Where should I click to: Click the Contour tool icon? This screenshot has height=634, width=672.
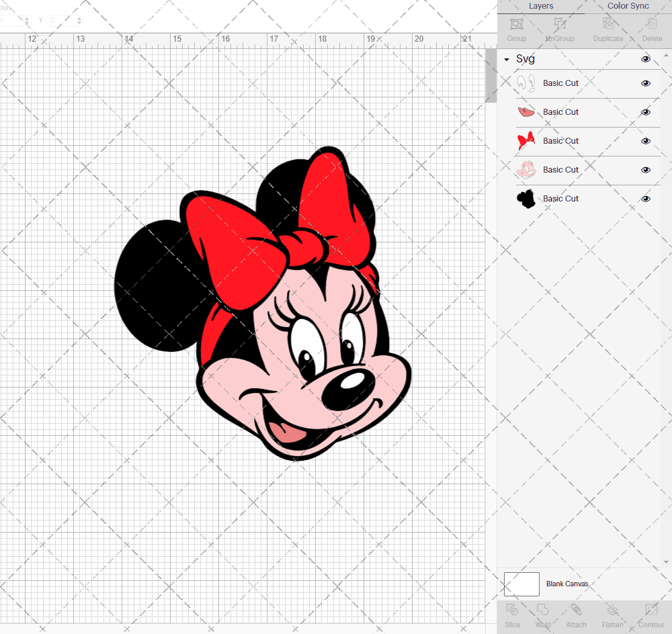click(651, 610)
